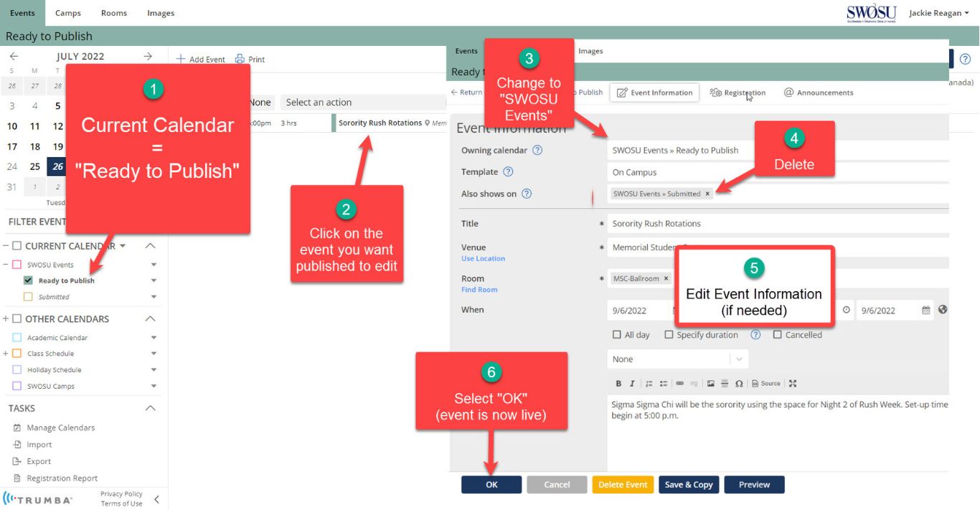Open help for the Template field
Screen dimensions: 980x510
[509, 172]
